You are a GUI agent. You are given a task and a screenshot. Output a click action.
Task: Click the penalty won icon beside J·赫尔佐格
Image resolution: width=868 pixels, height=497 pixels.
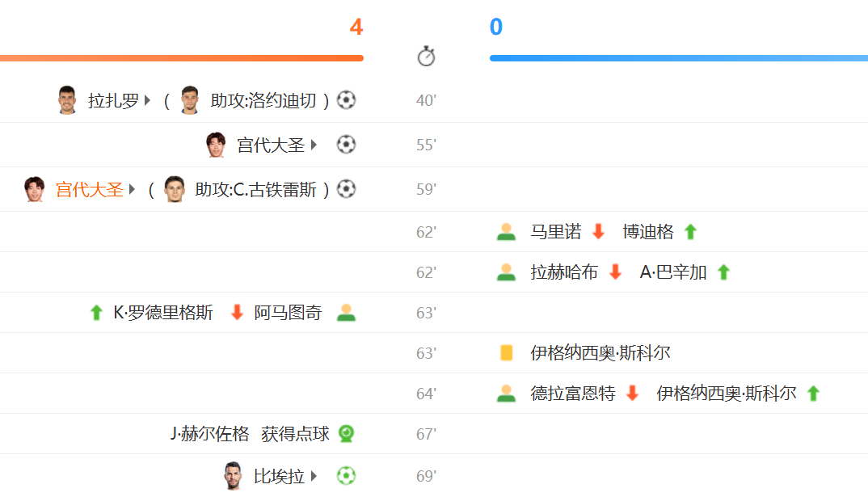coord(346,434)
